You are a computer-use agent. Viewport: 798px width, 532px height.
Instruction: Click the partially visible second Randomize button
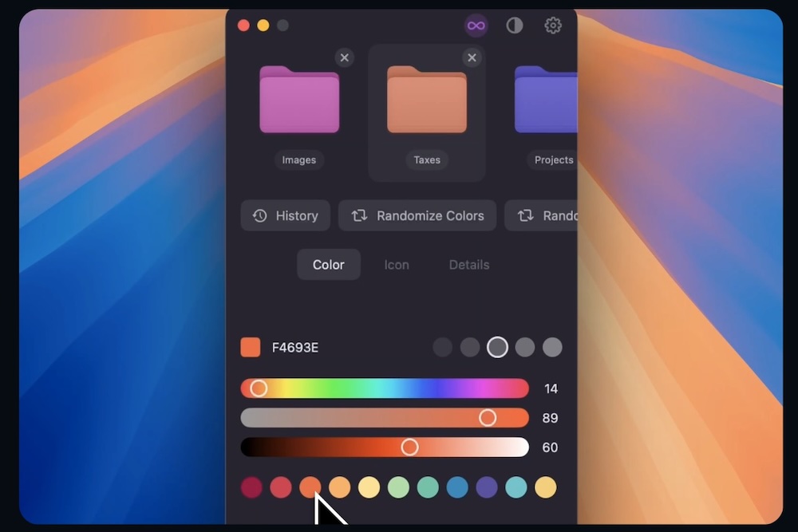coord(541,215)
